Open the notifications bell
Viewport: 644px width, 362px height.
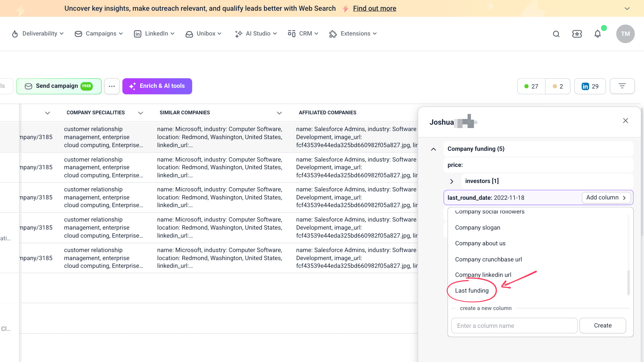pos(598,34)
